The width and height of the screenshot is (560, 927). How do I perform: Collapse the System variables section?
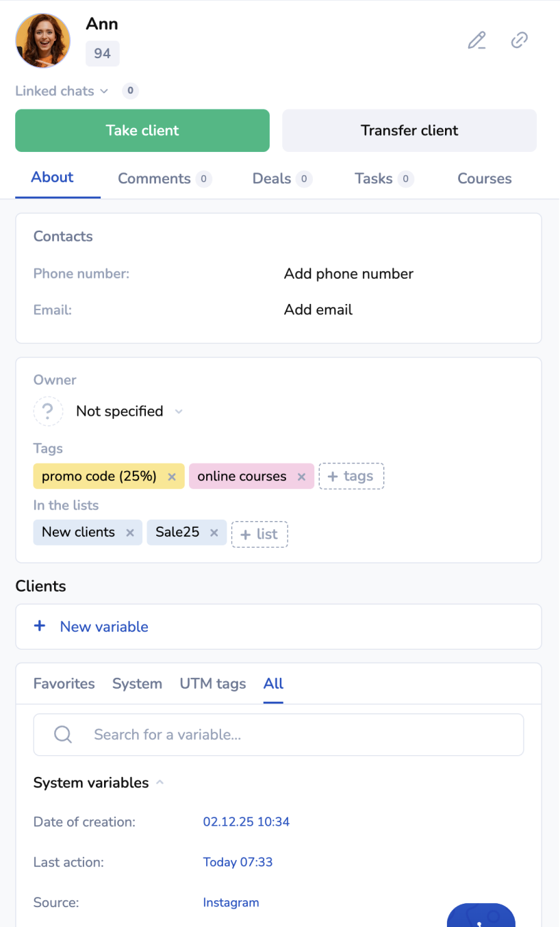point(160,783)
